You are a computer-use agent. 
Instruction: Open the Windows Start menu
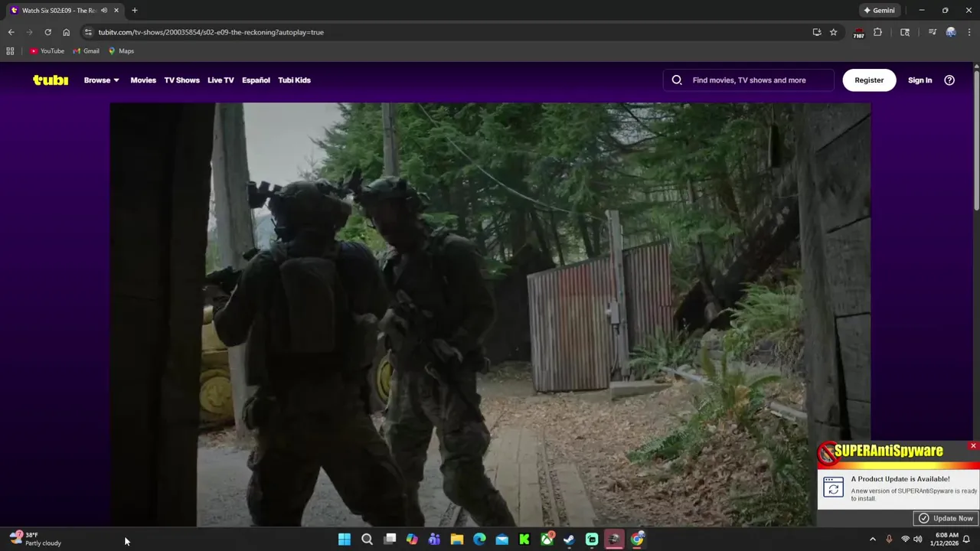tap(345, 540)
